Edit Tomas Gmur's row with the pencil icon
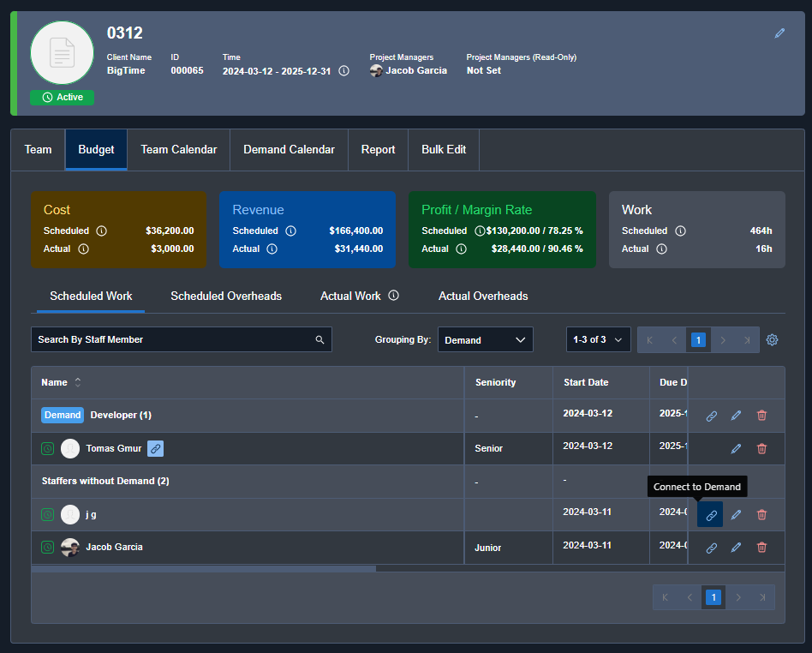Screen dimensions: 812x653 click(736, 448)
